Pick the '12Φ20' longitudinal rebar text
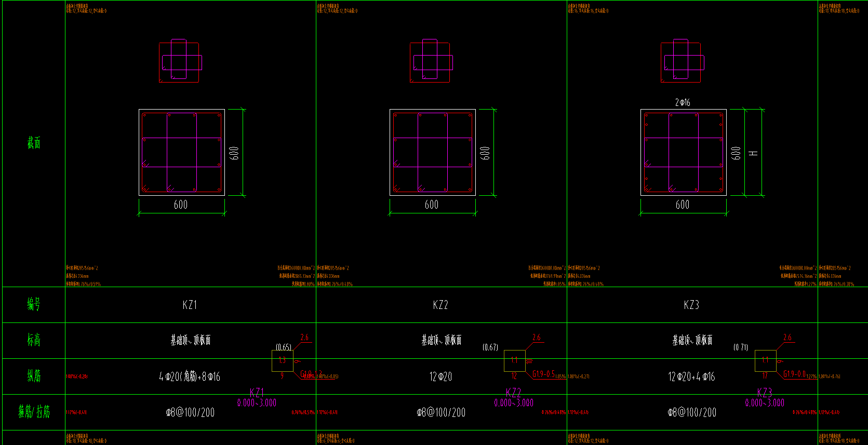 coord(440,376)
